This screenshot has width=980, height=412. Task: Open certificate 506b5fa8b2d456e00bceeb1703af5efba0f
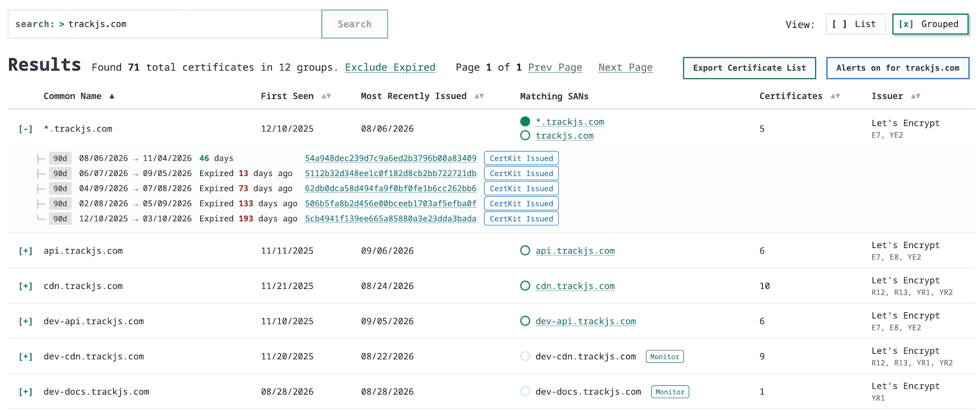[x=390, y=204]
